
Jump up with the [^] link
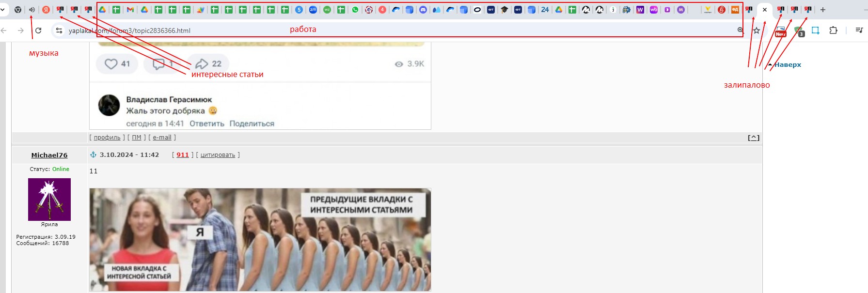click(x=754, y=138)
